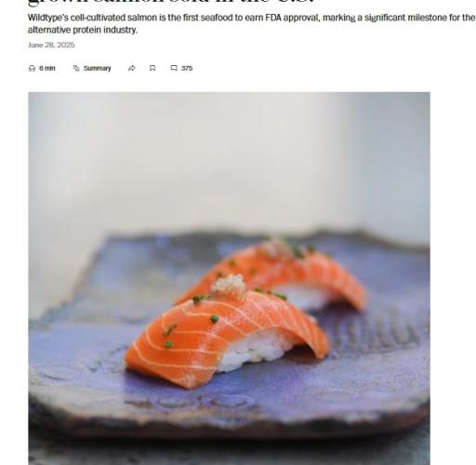Click the article headline text
Viewport: 476px width, 465px height.
click(171, 3)
